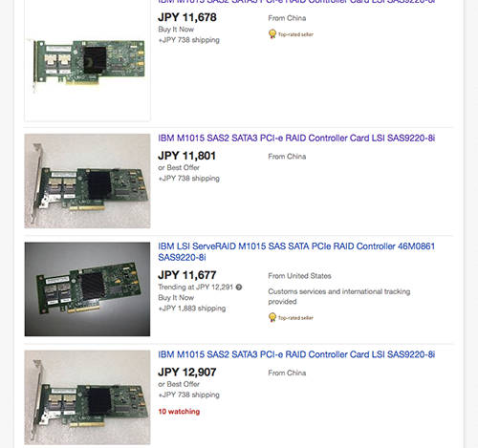Click the Trending at JPY 12,291 text
The image size is (478, 448).
pyautogui.click(x=196, y=288)
